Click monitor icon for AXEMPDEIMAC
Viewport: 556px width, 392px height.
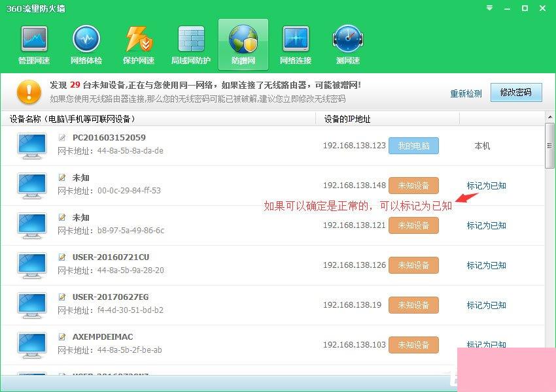[x=32, y=345]
